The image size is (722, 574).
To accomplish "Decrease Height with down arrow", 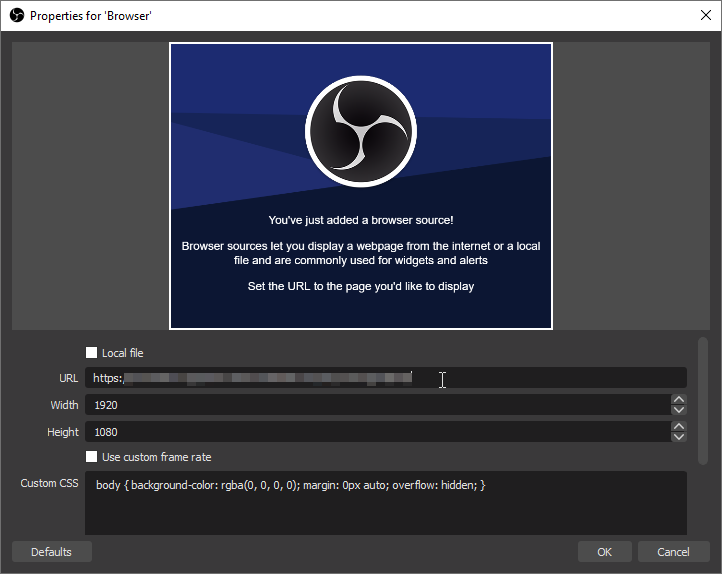I will [x=679, y=437].
